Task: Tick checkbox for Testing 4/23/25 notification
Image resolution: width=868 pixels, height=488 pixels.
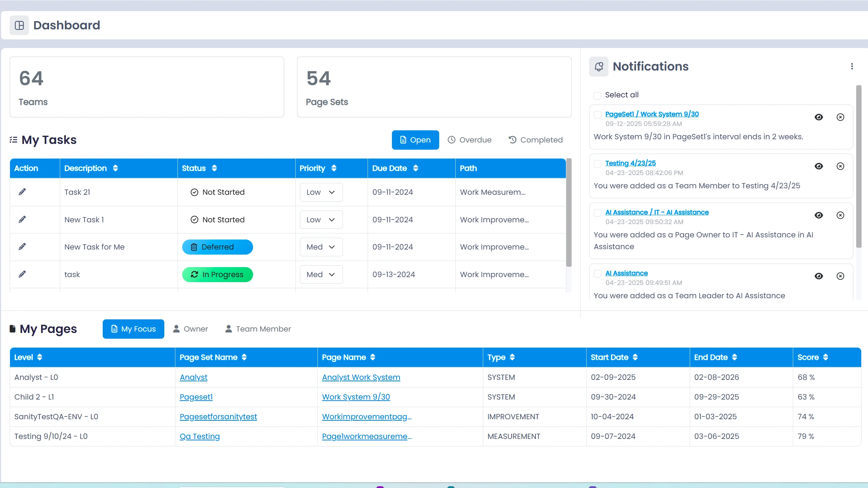Action: 597,164
